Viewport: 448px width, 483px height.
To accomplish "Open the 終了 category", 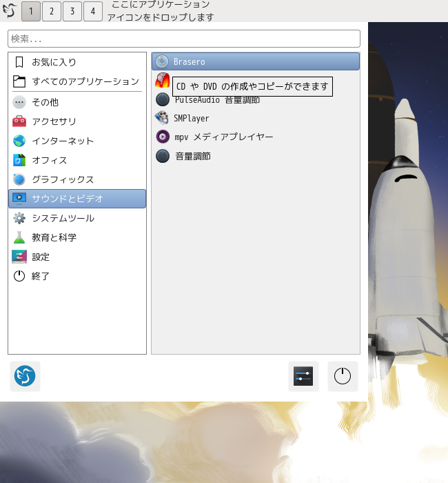I will pyautogui.click(x=77, y=276).
